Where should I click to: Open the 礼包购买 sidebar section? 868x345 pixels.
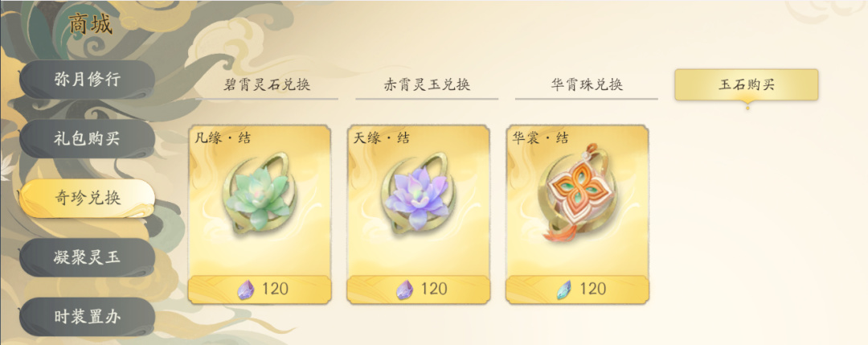coord(87,138)
